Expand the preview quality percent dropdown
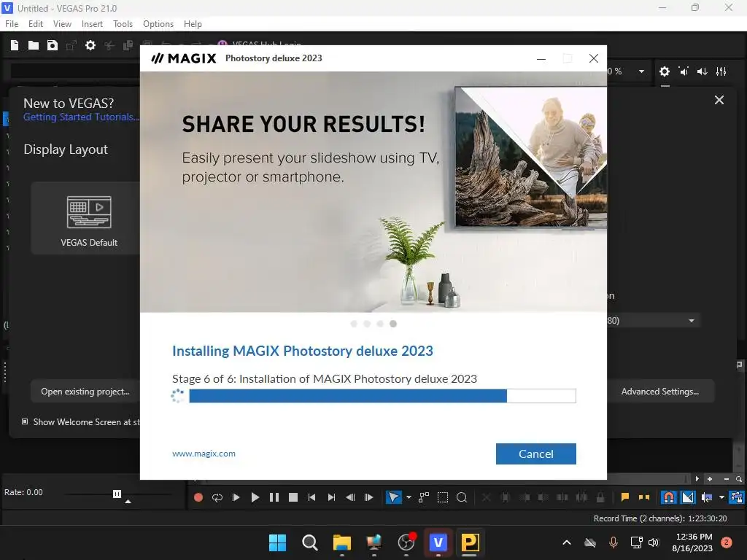Screen dimensions: 747x560 [x=641, y=71]
